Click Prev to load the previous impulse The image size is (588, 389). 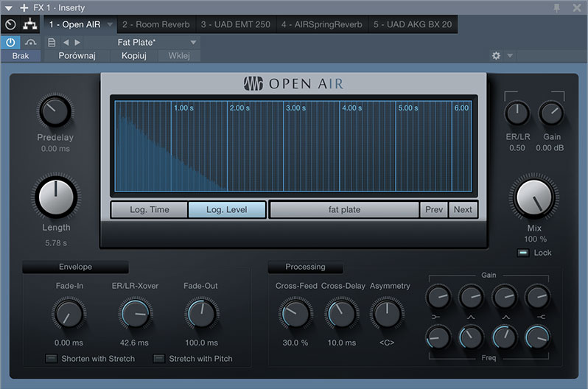(434, 210)
